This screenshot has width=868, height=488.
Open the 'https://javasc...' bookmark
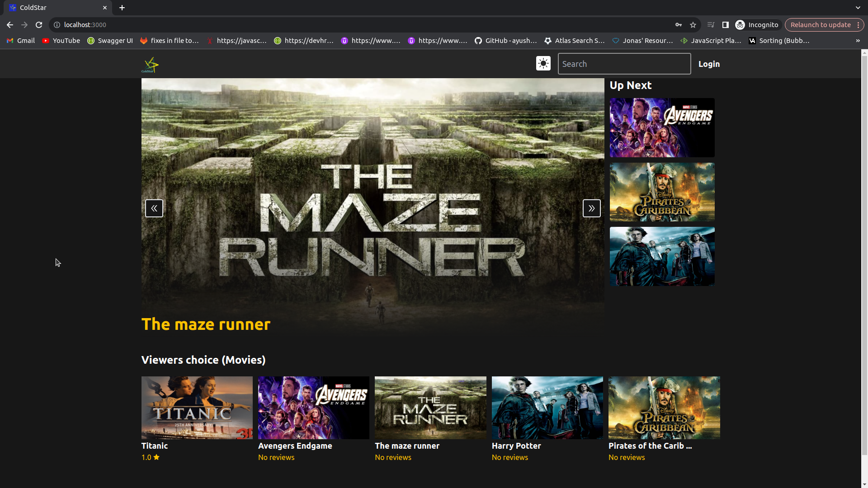tap(236, 41)
